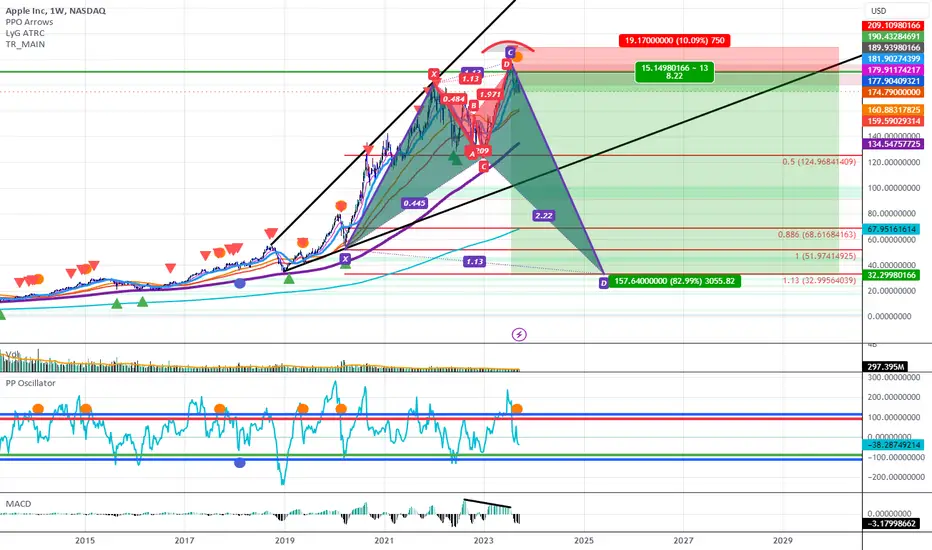Click the blue circle marker in PP Oscillator
Screen dimensions: 932x550
click(x=240, y=463)
